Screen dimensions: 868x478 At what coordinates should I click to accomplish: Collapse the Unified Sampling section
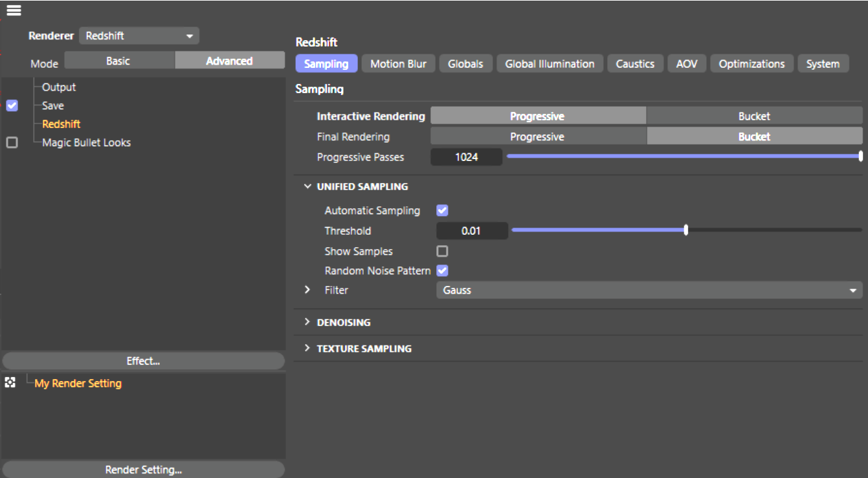307,186
